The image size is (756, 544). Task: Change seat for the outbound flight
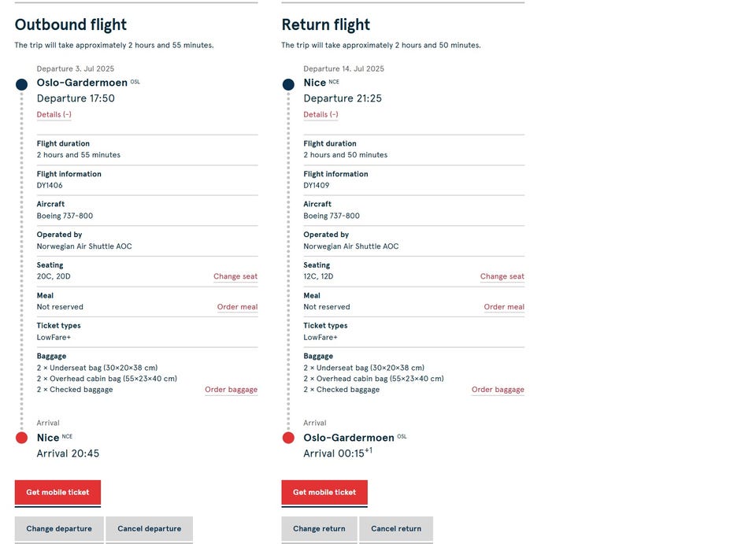pyautogui.click(x=235, y=277)
